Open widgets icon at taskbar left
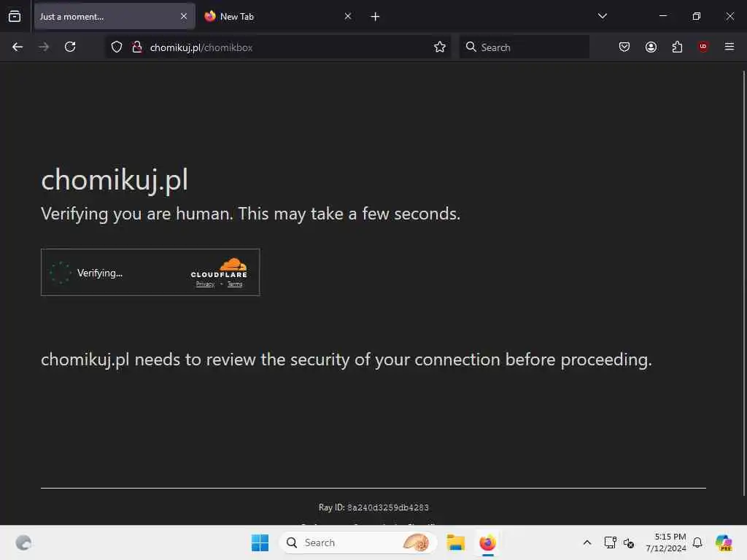 (23, 542)
